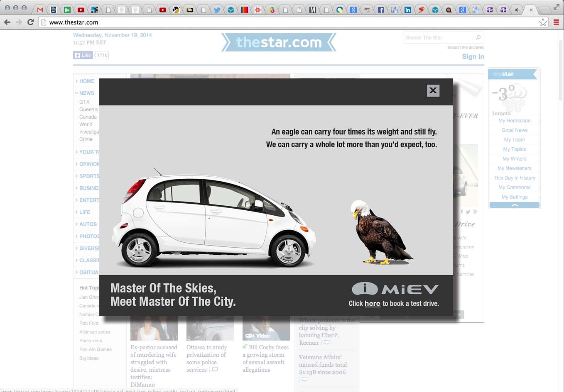Screen dimensions: 564x392
Task: Toggle fullscreen with the arrows icon
Action: 557,7
